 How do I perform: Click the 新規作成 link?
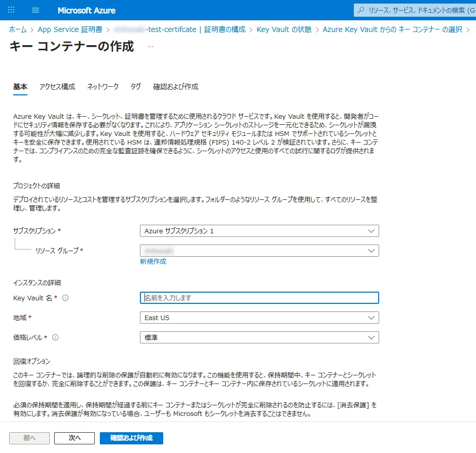pos(153,262)
